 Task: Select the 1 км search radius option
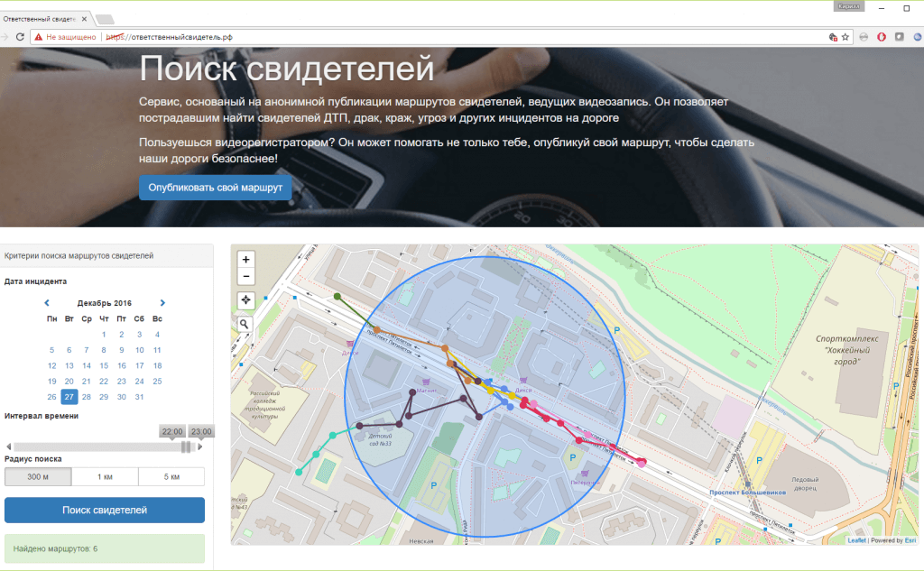[x=105, y=475]
